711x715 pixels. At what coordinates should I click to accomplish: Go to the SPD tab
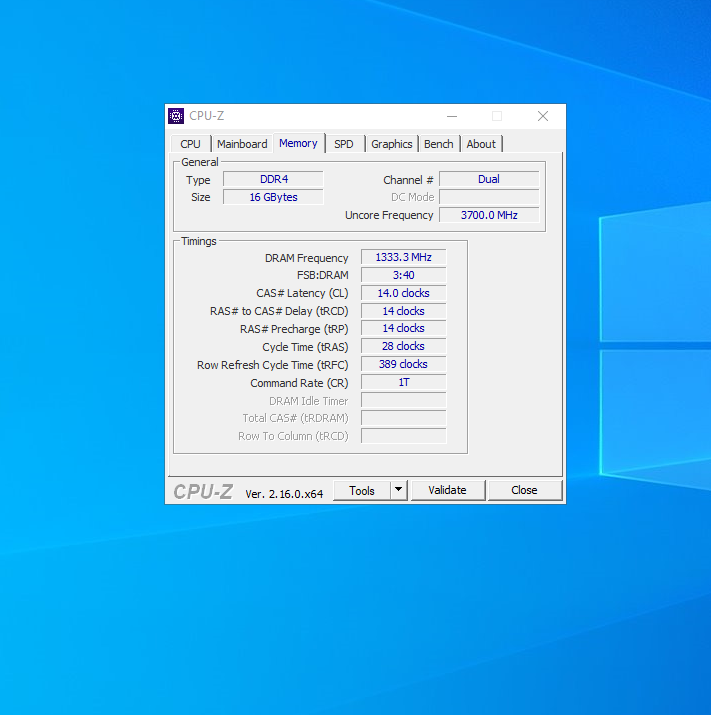coord(344,144)
